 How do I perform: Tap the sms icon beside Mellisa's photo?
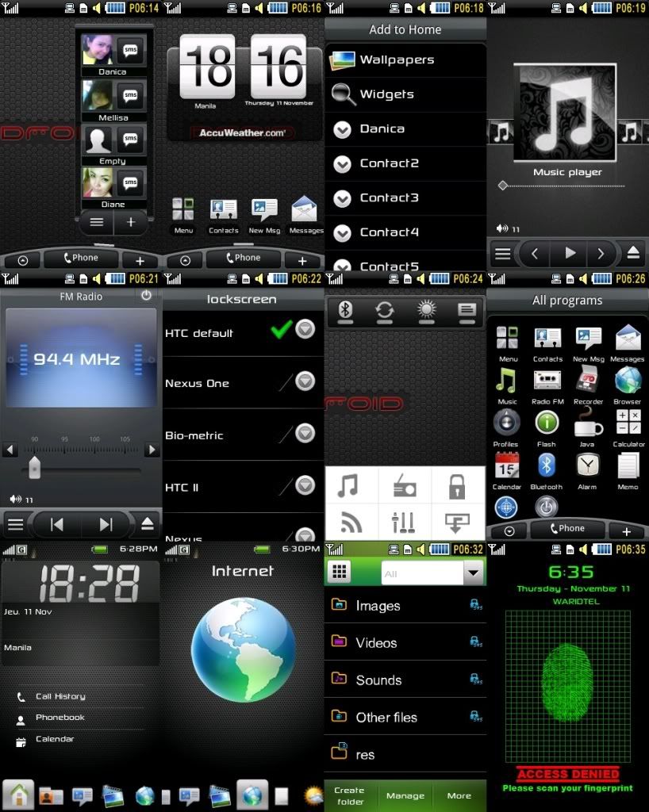130,95
